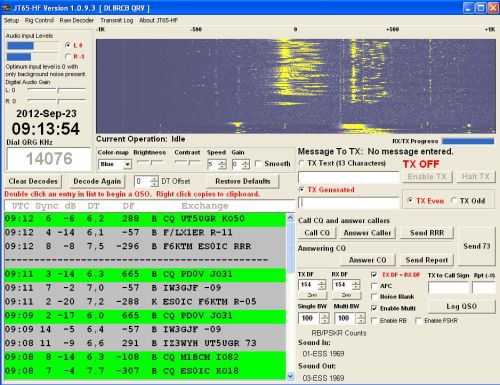500x385 pixels.
Task: Tick the Enable PSKR checkbox
Action: pos(418,320)
